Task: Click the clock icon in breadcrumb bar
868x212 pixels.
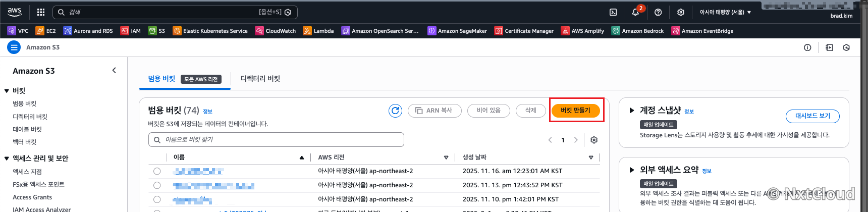Action: click(x=846, y=47)
